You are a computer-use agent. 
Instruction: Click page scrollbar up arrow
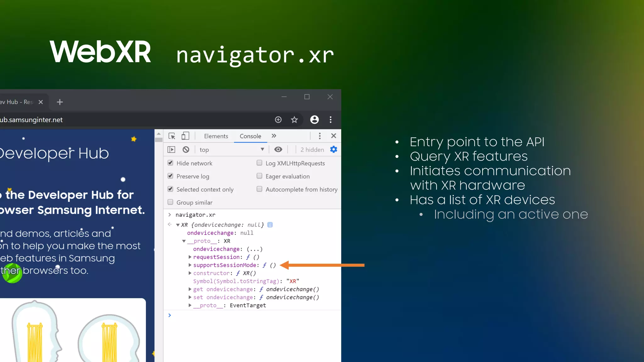click(159, 134)
